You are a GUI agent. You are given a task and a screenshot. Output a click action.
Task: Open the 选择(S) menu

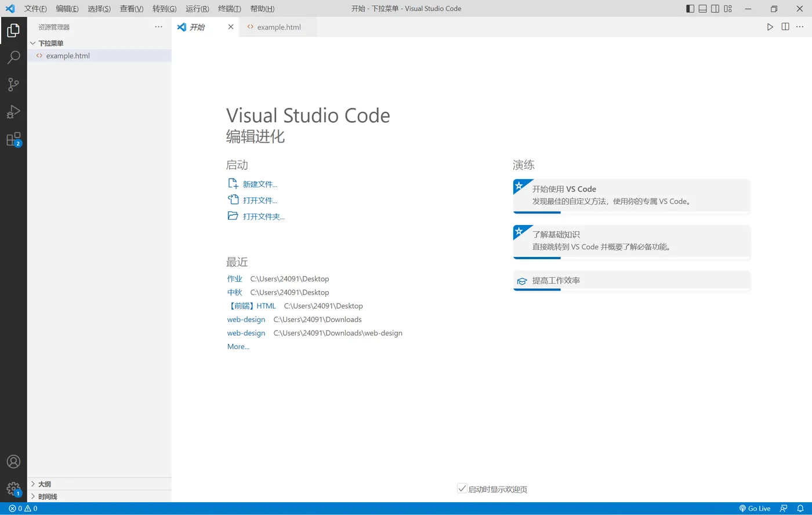pos(99,9)
